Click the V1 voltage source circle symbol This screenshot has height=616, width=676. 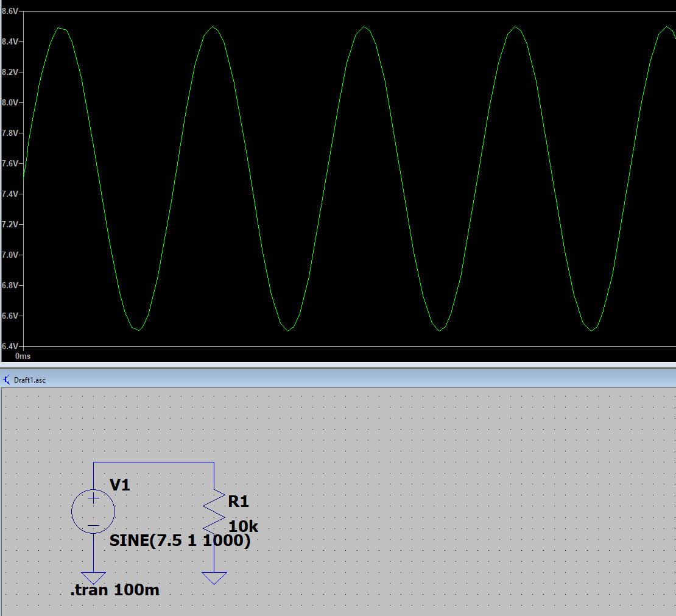(93, 512)
